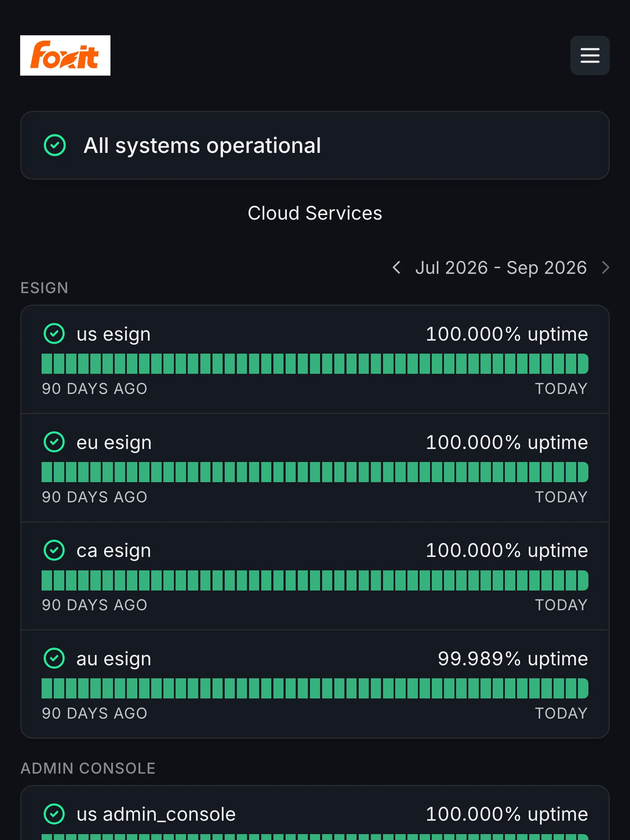Screen dimensions: 630x840
Task: Click the us admin_console status check icon
Action: [x=54, y=814]
